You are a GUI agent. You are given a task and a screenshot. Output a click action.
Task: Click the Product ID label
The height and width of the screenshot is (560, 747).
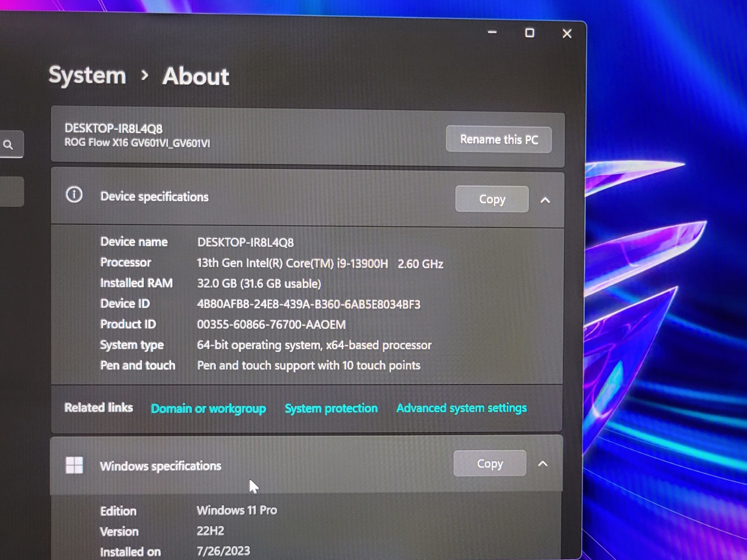pos(128,324)
